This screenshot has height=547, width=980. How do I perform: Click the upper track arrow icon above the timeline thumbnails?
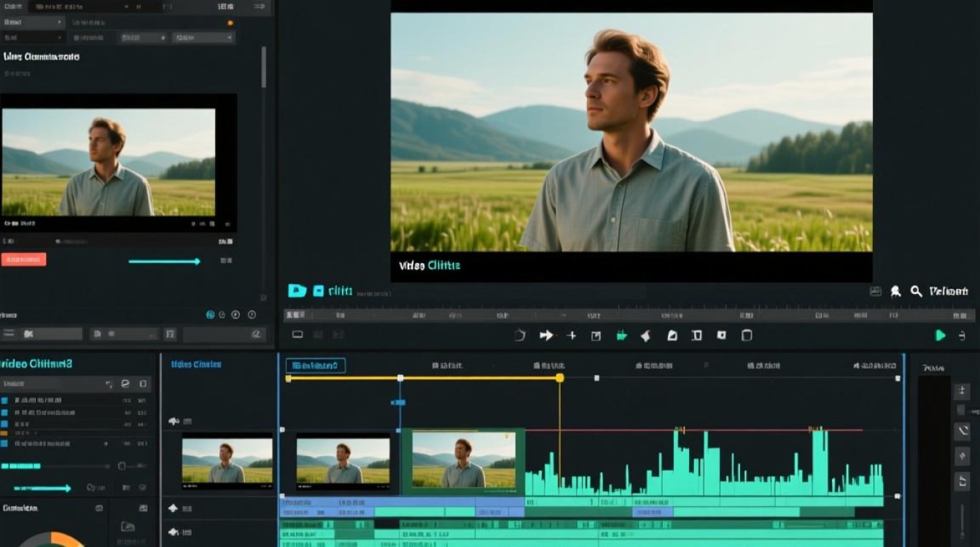(174, 421)
